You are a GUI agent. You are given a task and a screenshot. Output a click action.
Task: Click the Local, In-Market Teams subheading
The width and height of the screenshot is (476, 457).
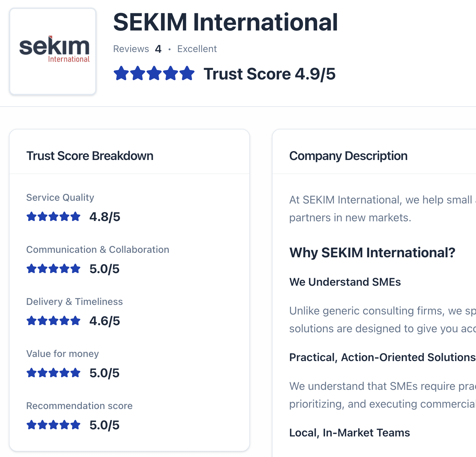[x=349, y=433]
